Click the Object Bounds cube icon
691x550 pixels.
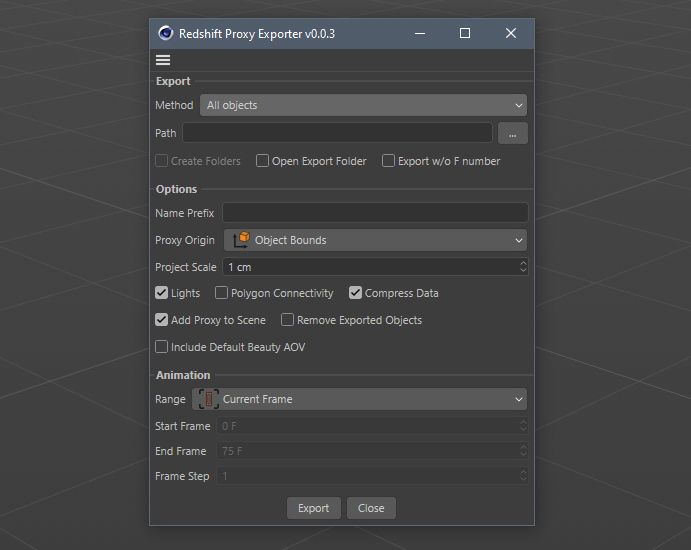tap(241, 240)
